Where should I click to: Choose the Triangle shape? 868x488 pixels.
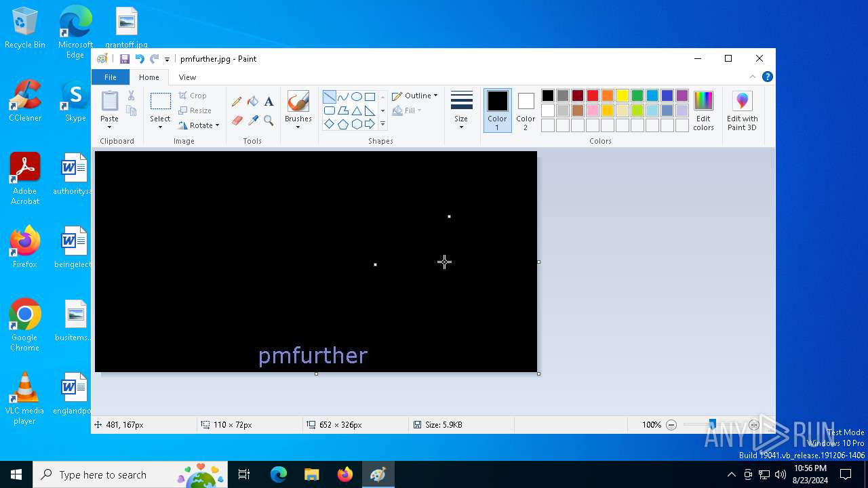(x=357, y=110)
